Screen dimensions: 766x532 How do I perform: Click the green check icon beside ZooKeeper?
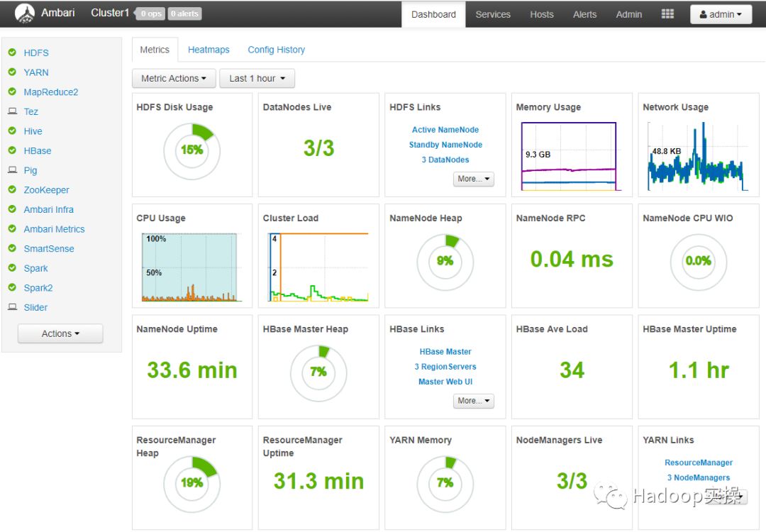click(x=12, y=189)
